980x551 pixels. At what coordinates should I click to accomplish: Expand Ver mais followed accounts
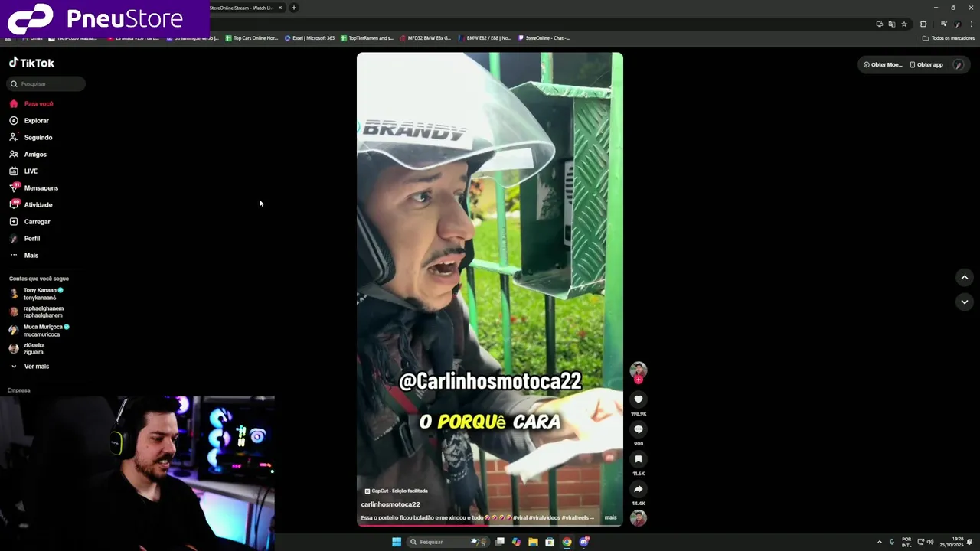(30, 367)
